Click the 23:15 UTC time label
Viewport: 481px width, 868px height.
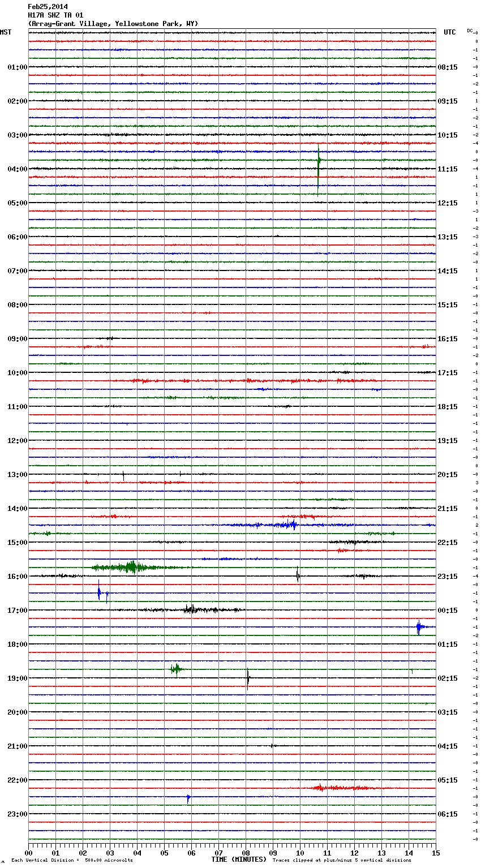448,577
